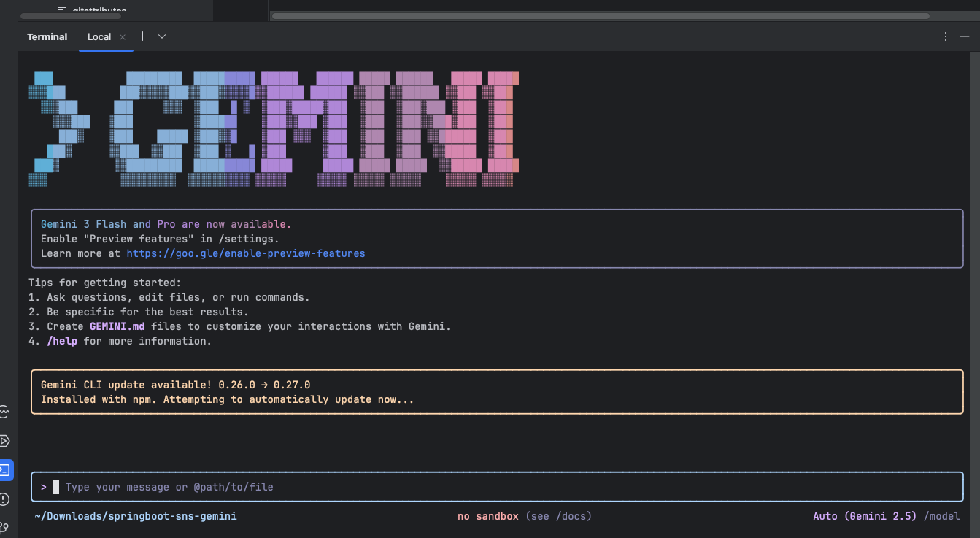Select the .gitattributes file in tree

coord(99,10)
